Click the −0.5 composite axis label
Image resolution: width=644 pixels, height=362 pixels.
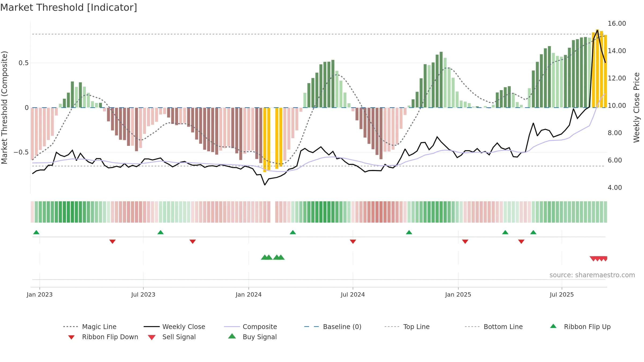pos(21,152)
